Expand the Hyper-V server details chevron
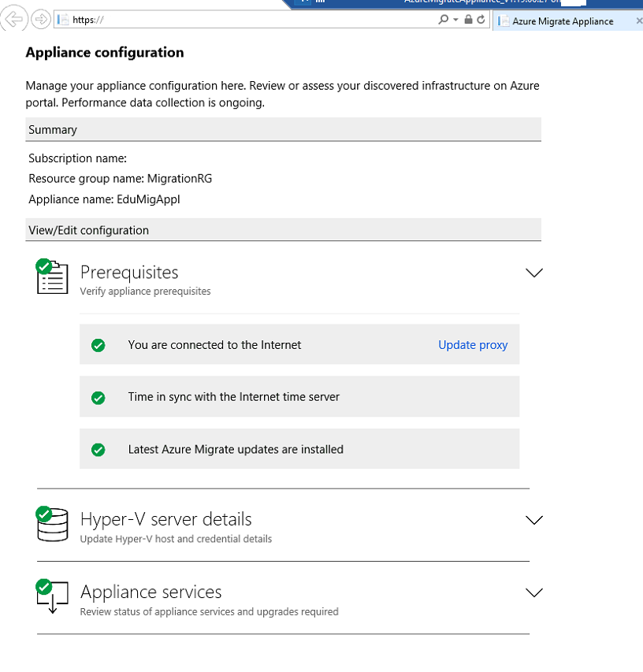The height and width of the screenshot is (672, 643). (x=534, y=520)
